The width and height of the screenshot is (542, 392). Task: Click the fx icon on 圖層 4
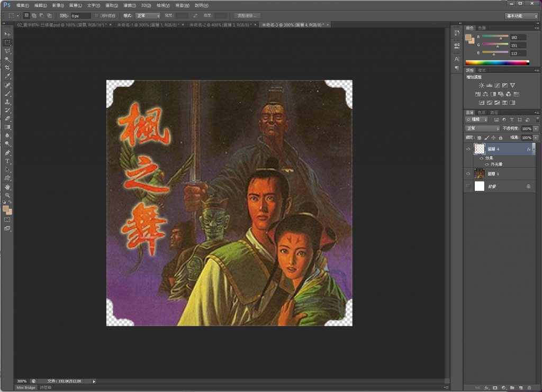click(529, 149)
